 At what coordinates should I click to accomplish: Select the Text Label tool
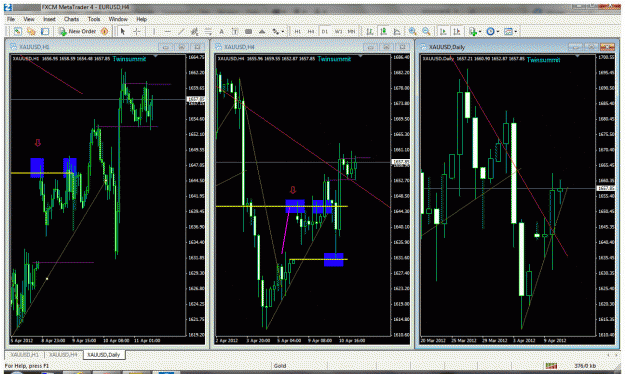tap(235, 31)
